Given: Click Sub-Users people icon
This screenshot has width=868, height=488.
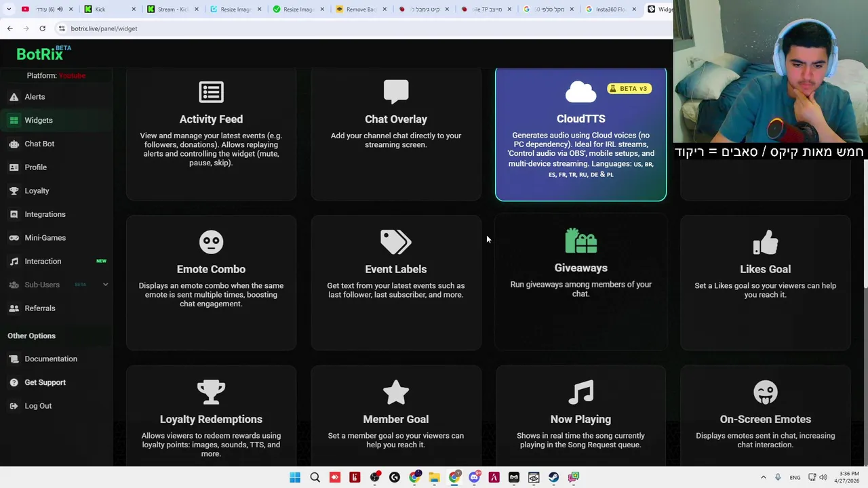Looking at the screenshot, I should pyautogui.click(x=14, y=285).
